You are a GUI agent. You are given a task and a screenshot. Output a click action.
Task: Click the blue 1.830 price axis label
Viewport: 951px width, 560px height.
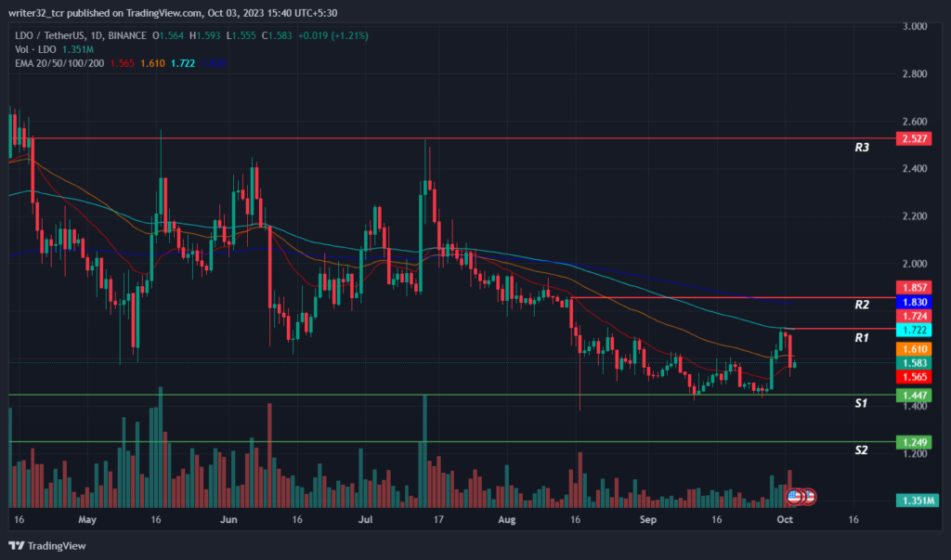(x=914, y=302)
